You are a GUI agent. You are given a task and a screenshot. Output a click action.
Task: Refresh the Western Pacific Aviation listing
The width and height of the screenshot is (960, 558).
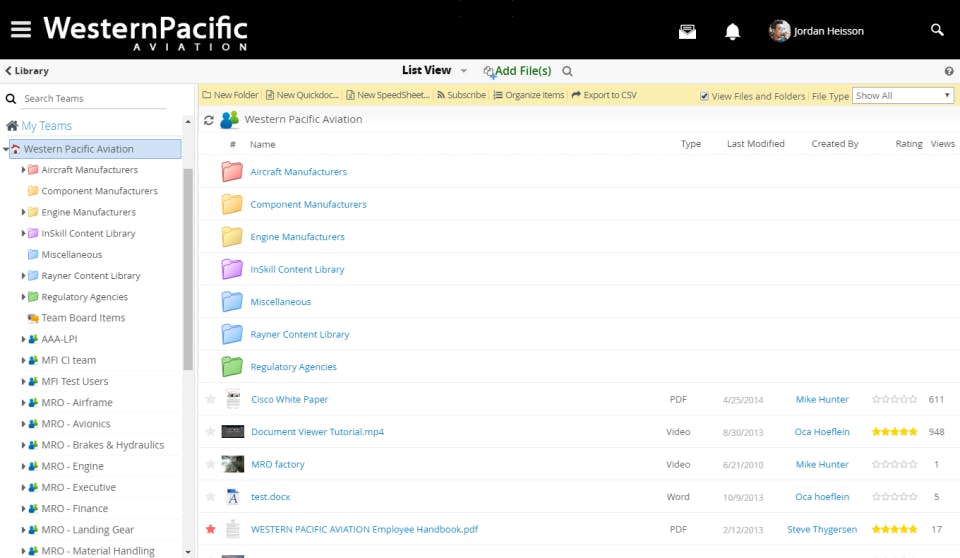click(209, 120)
